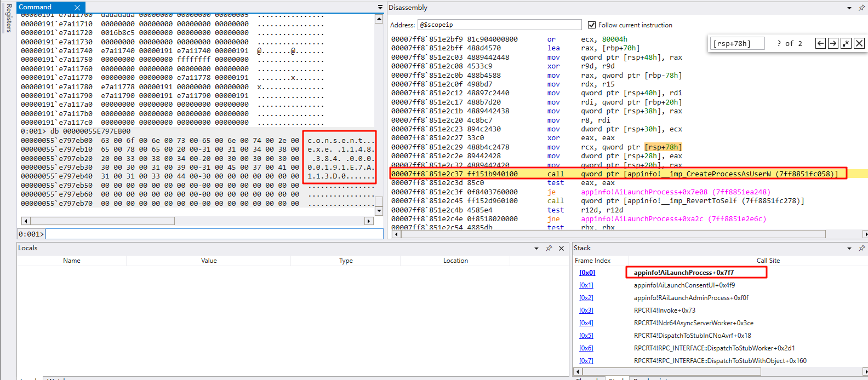Select call site RPCRT4!Invoke+0x73

[665, 310]
